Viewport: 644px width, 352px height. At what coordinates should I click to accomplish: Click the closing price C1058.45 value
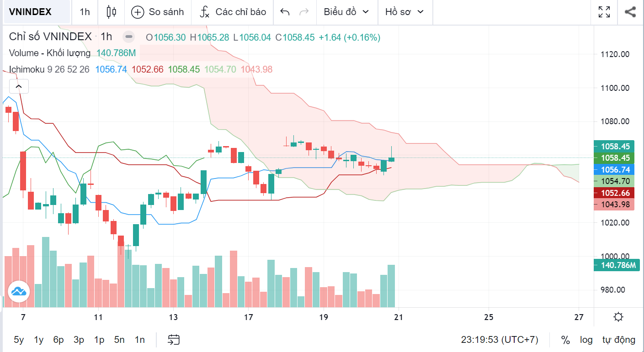coord(295,37)
